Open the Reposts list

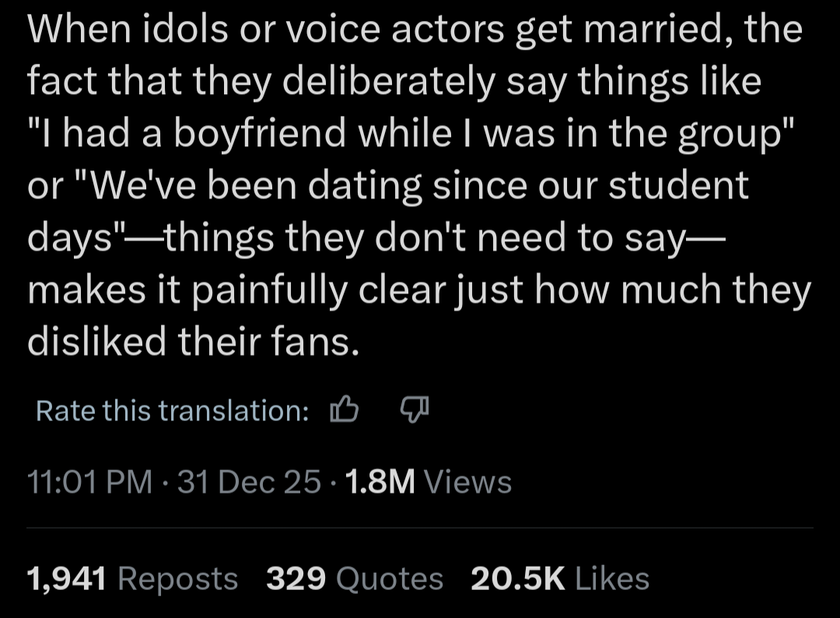point(178,579)
